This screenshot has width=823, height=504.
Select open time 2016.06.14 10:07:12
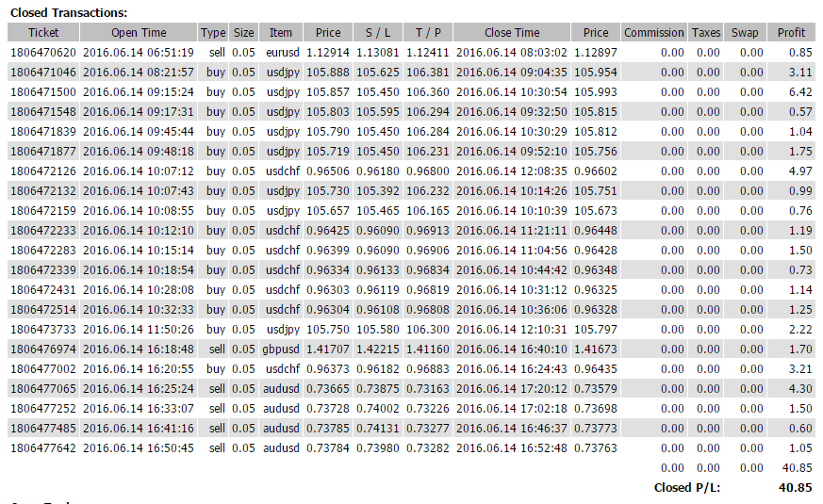(139, 171)
